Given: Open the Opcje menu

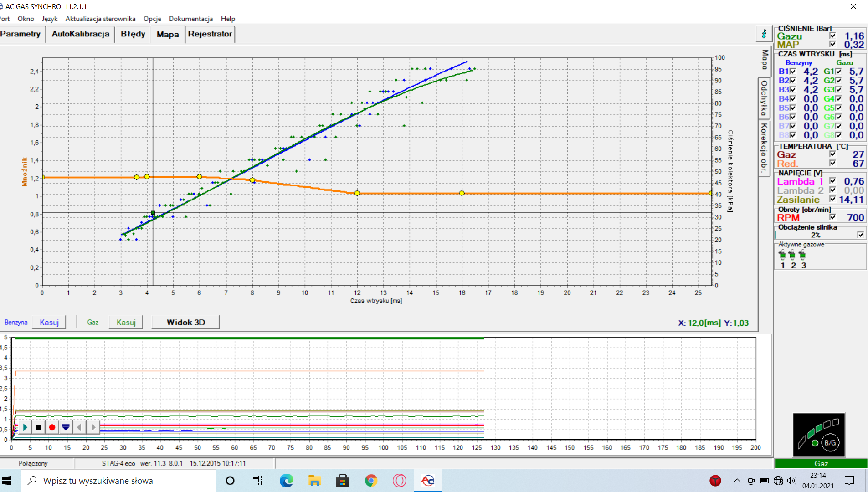Looking at the screenshot, I should pyautogui.click(x=152, y=19).
